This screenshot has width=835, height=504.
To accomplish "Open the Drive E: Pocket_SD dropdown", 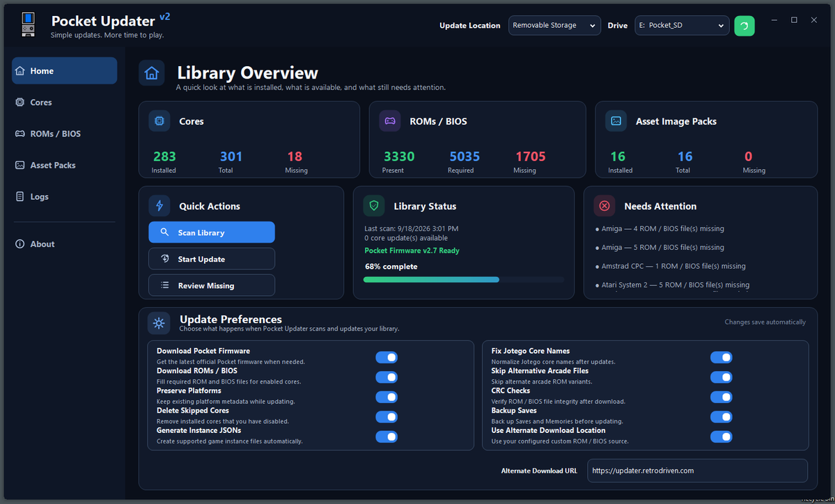I will point(682,25).
